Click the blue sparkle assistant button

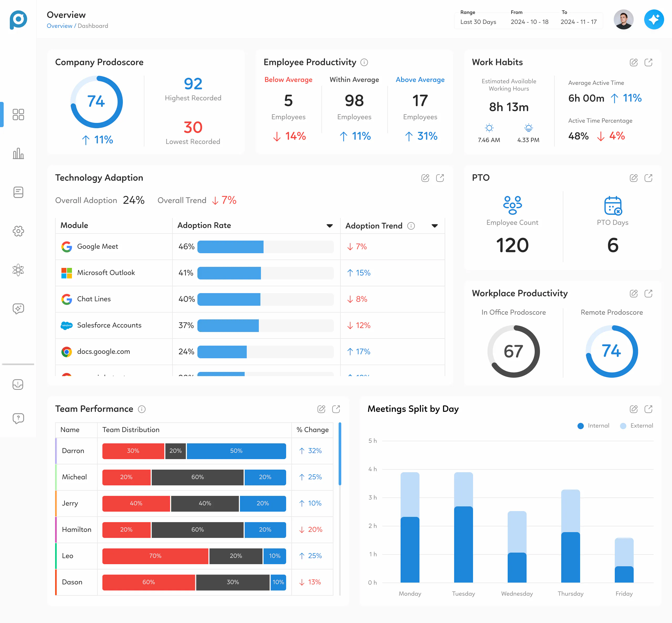(x=654, y=19)
